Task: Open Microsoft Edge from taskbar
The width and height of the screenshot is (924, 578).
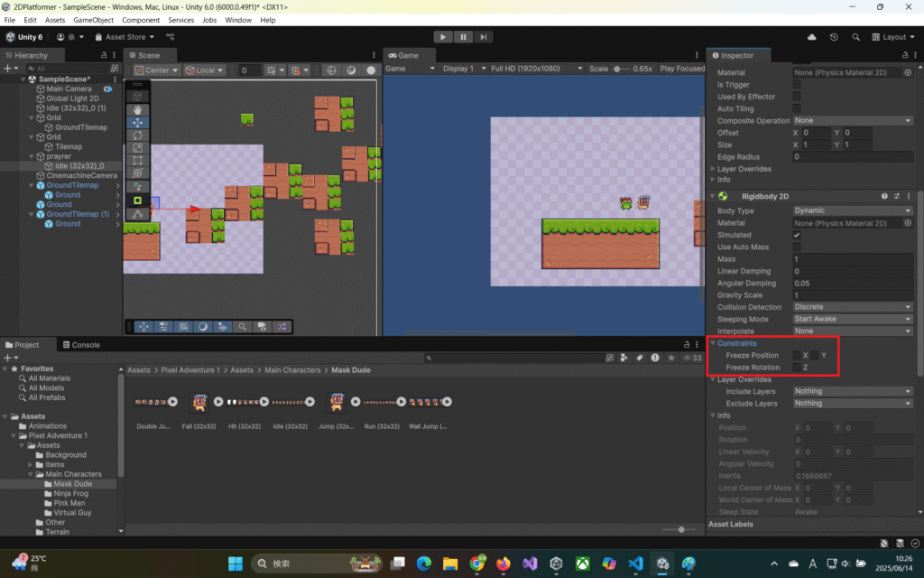Action: [x=424, y=564]
